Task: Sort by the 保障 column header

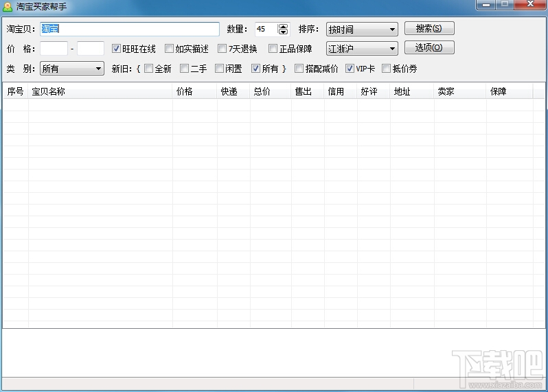Action: coord(510,91)
